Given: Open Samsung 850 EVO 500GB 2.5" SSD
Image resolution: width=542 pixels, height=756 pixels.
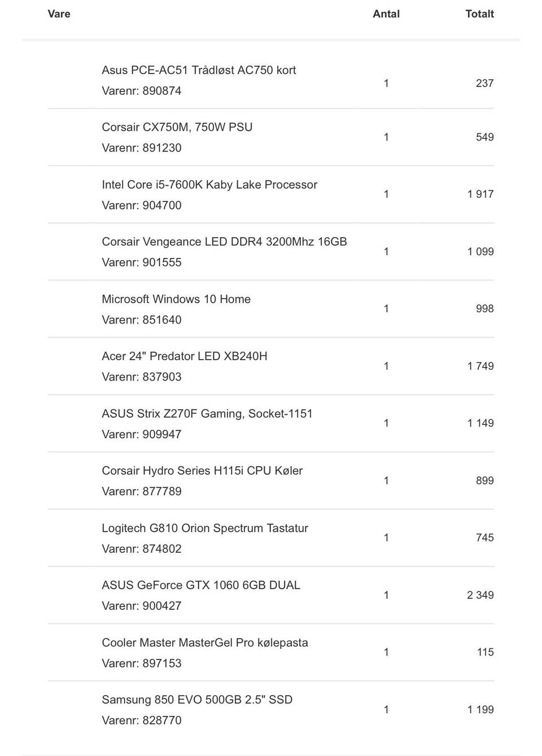Looking at the screenshot, I should click(197, 700).
